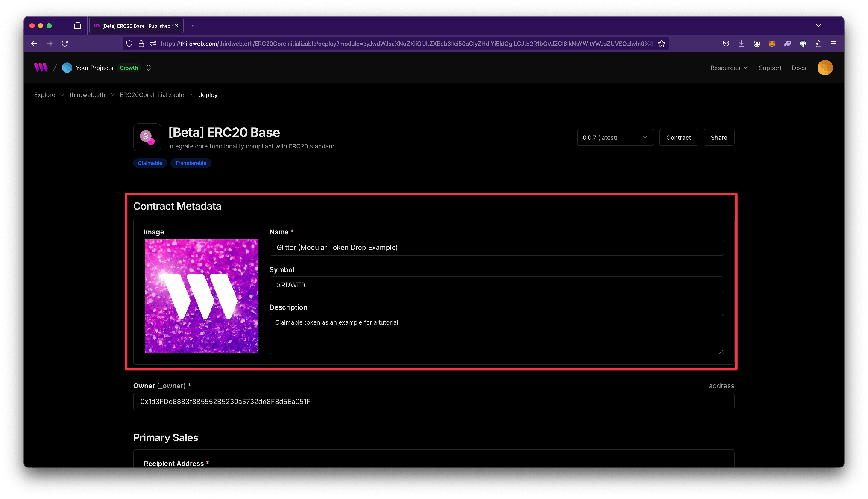Click the reload page icon
The image size is (868, 499).
[x=65, y=43]
